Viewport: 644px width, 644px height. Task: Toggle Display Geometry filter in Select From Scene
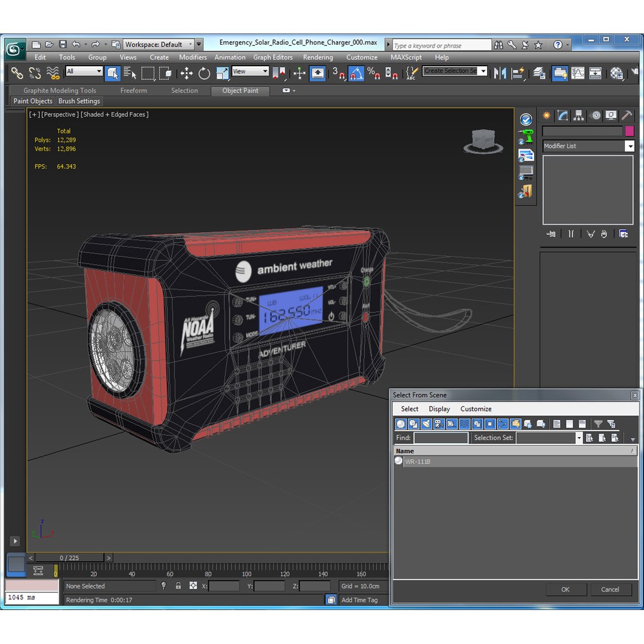tap(401, 424)
